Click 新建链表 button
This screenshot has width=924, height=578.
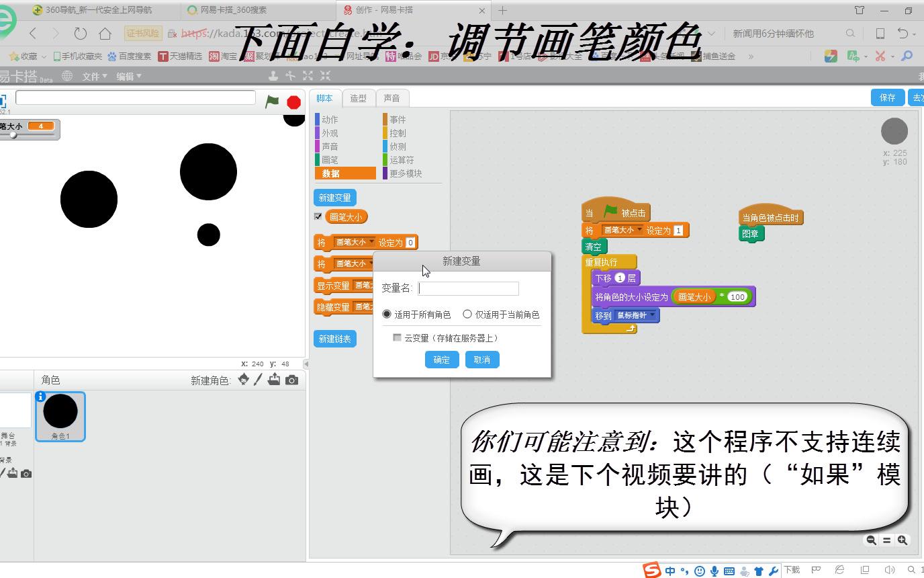[335, 339]
